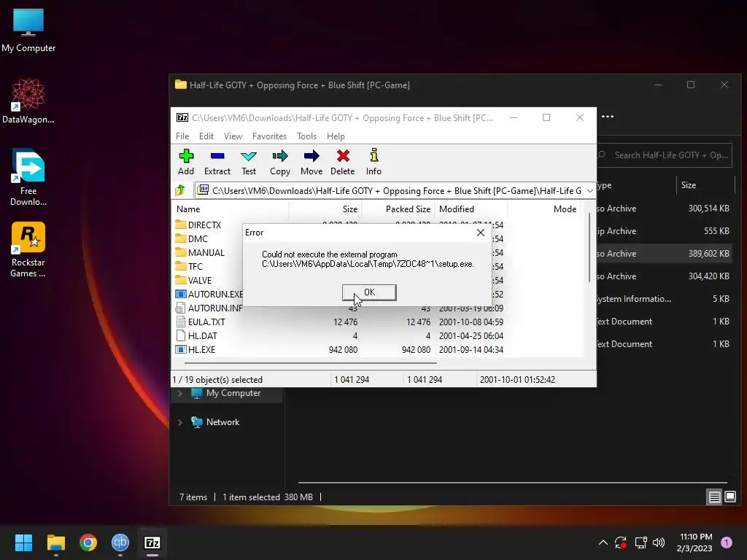Choose the Move toolbar icon
The height and width of the screenshot is (560, 747).
click(x=311, y=162)
